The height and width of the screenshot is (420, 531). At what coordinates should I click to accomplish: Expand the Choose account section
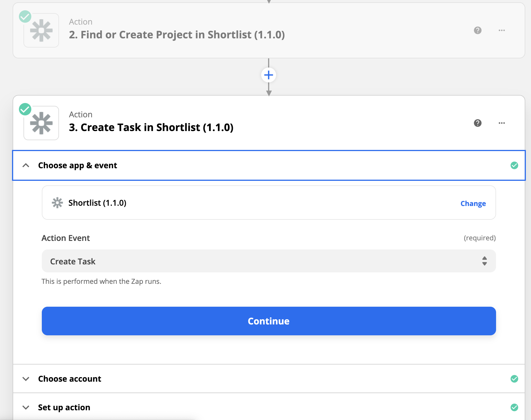point(26,379)
